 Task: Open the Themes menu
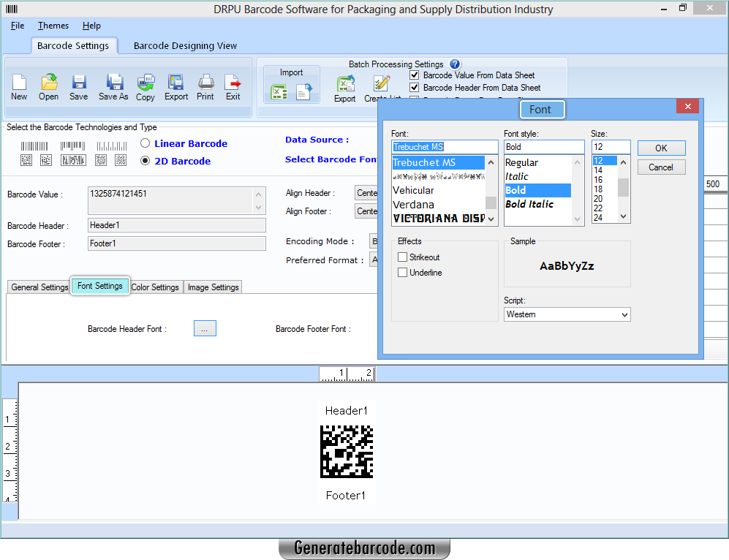pyautogui.click(x=53, y=26)
